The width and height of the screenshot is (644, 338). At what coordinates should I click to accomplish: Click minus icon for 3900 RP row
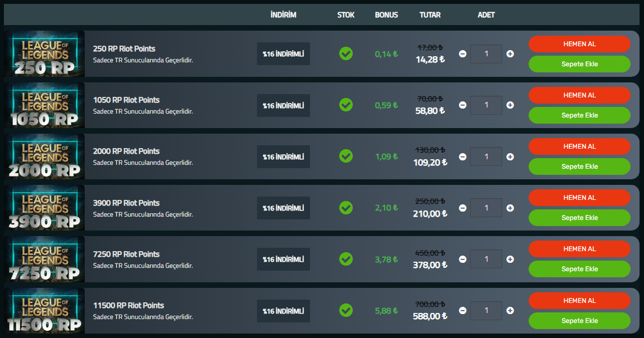[462, 208]
